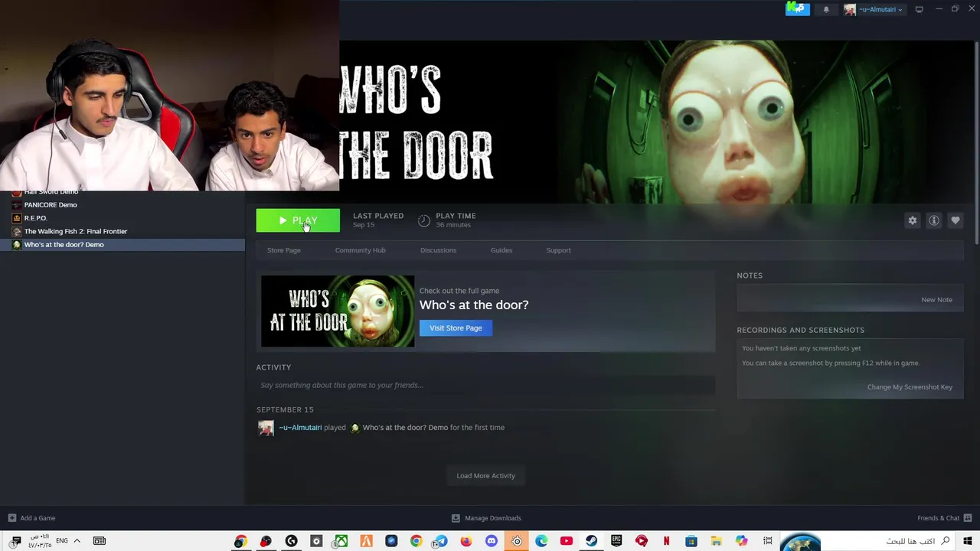This screenshot has height=551, width=980.
Task: Open the Community Hub tab
Action: coord(360,250)
